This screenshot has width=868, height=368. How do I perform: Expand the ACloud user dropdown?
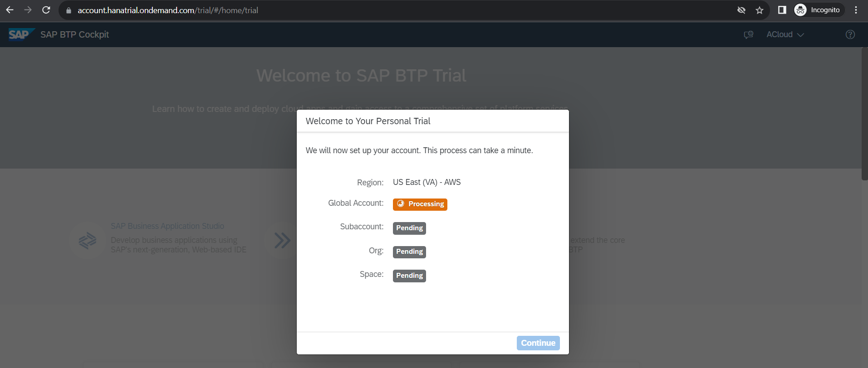tap(785, 34)
